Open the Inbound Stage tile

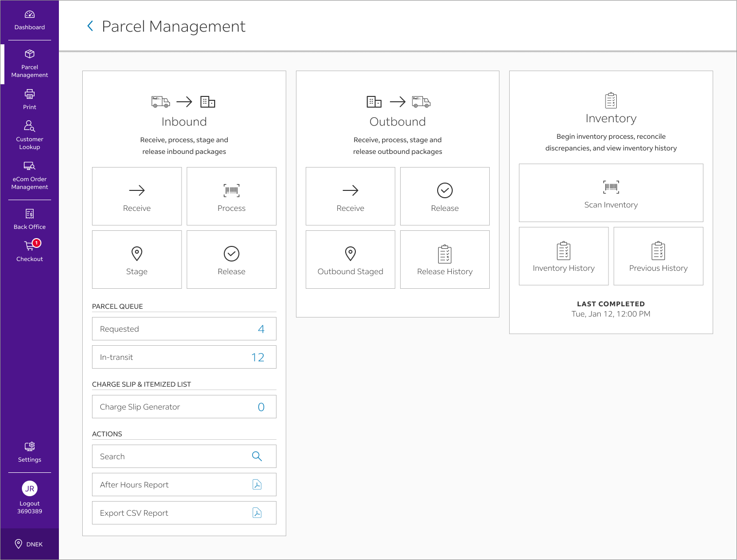coord(137,260)
